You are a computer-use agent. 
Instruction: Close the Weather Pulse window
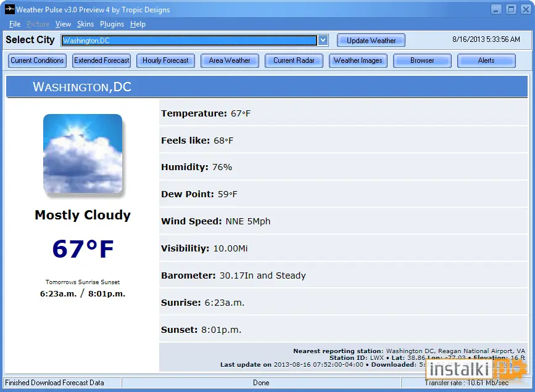[526, 9]
